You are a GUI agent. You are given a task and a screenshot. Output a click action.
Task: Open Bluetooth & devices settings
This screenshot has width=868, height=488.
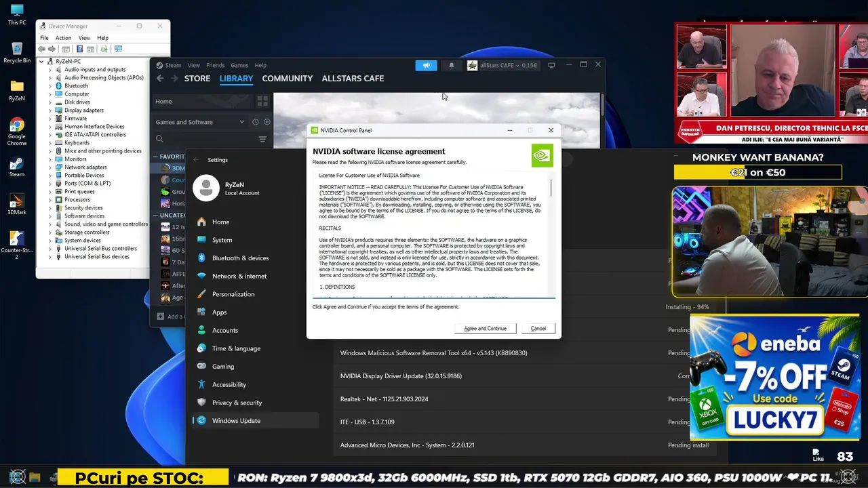[x=255, y=258]
